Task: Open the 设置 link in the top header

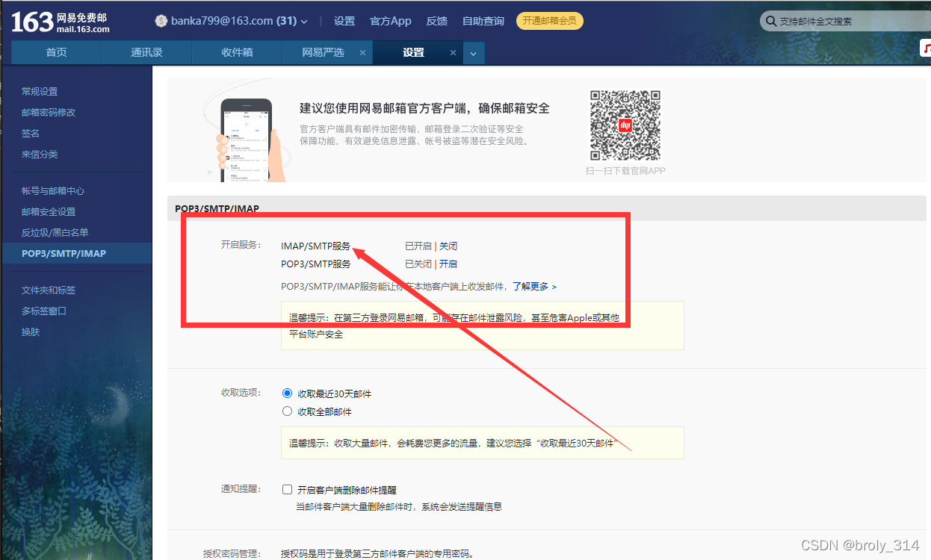Action: [344, 21]
